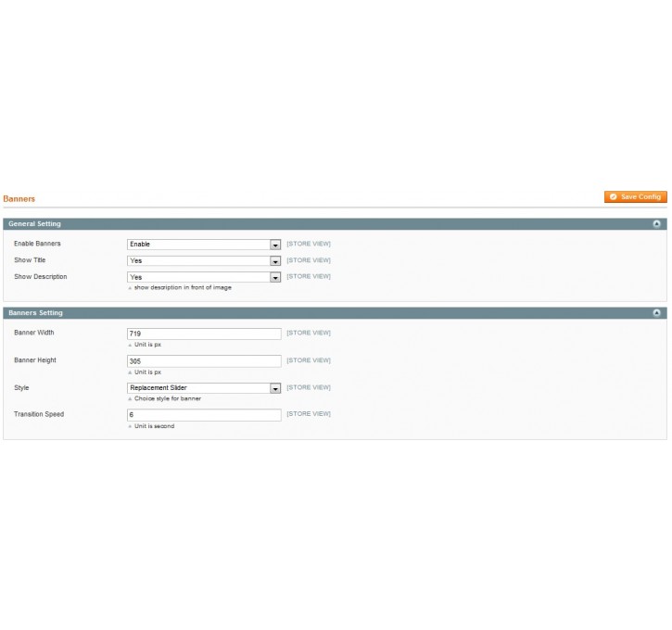Click the Banner Width field label
The height and width of the screenshot is (630, 672).
[34, 333]
